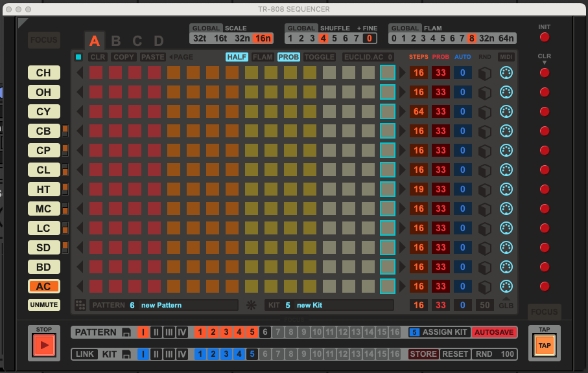
Task: Switch to pattern page C
Action: 137,41
